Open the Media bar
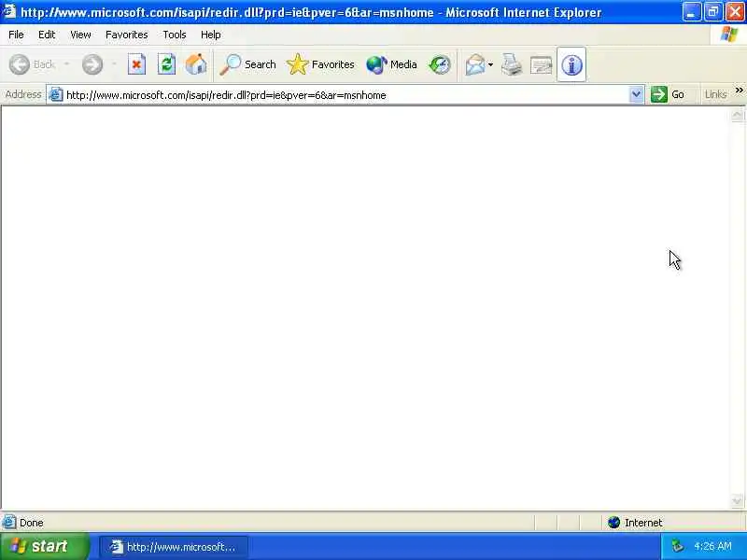The height and width of the screenshot is (560, 747). tap(391, 64)
